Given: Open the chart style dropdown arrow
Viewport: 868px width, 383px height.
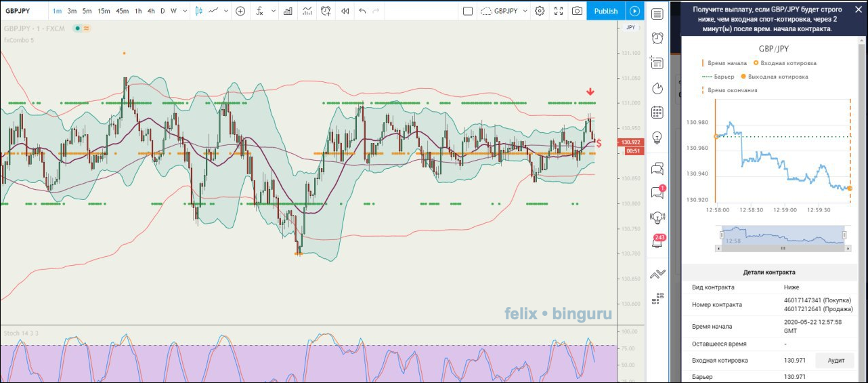Looking at the screenshot, I should [x=224, y=11].
